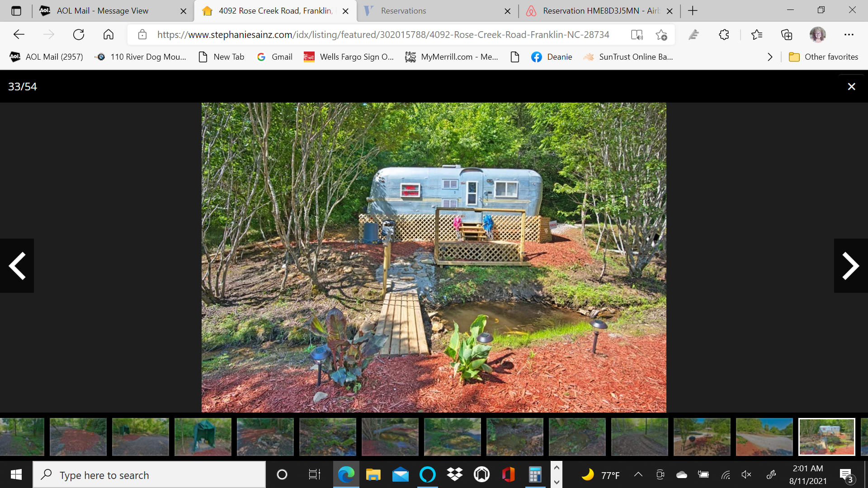Show next photo with right arrow
868x488 pixels.
coord(850,266)
